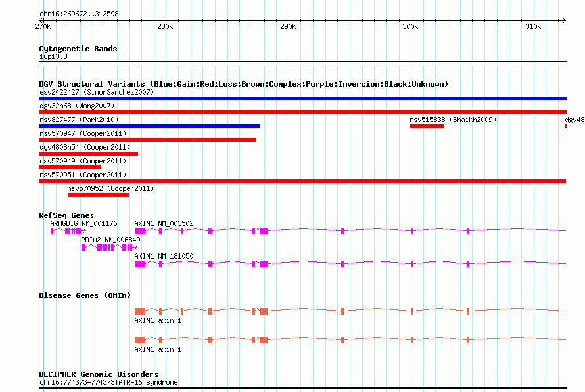Open the nsv570952 (Cooper2011) red bar
585x392 pixels.
pos(98,195)
